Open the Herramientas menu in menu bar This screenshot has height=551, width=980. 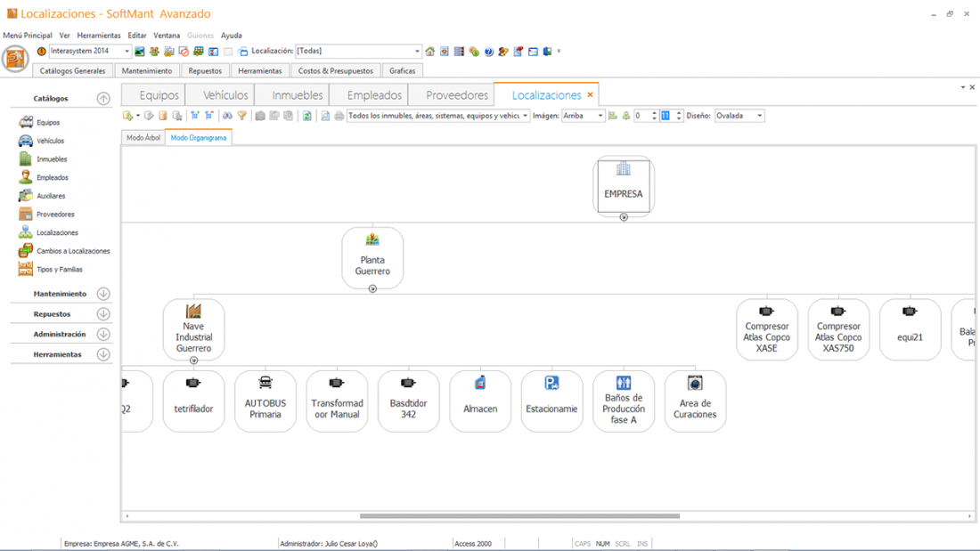tap(98, 36)
